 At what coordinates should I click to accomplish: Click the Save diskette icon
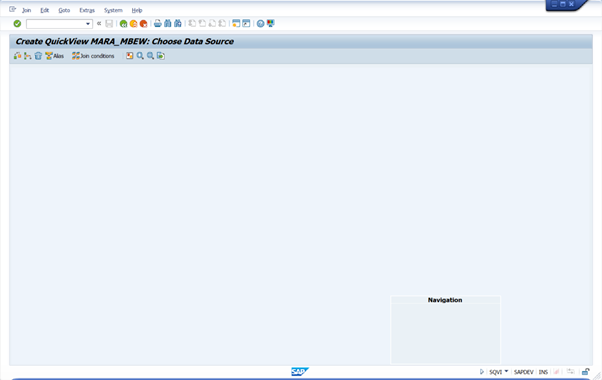coord(109,24)
